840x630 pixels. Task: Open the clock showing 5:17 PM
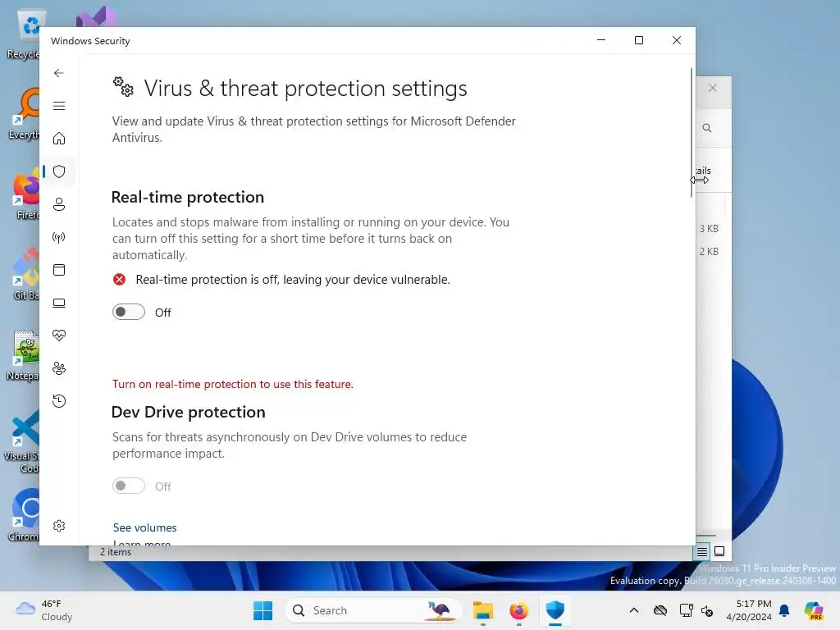(749, 610)
